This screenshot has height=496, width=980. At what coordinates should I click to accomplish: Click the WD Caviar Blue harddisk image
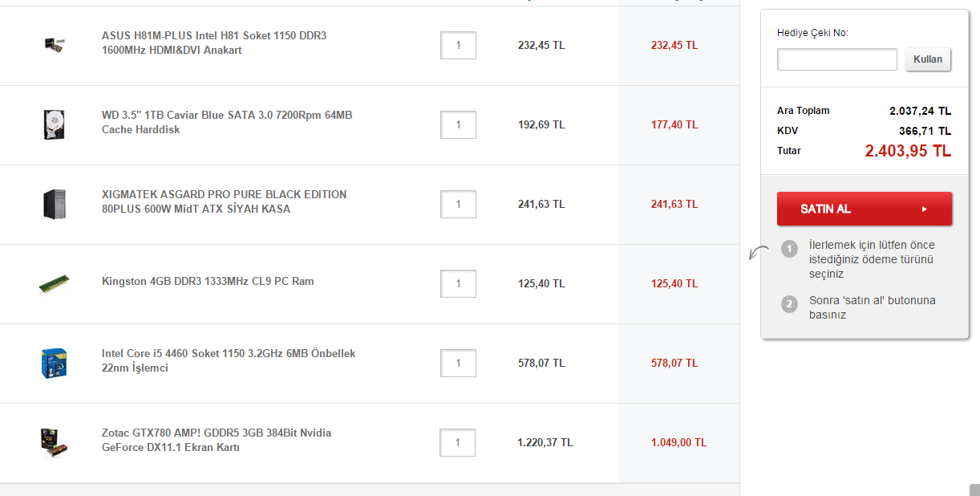[x=54, y=124]
